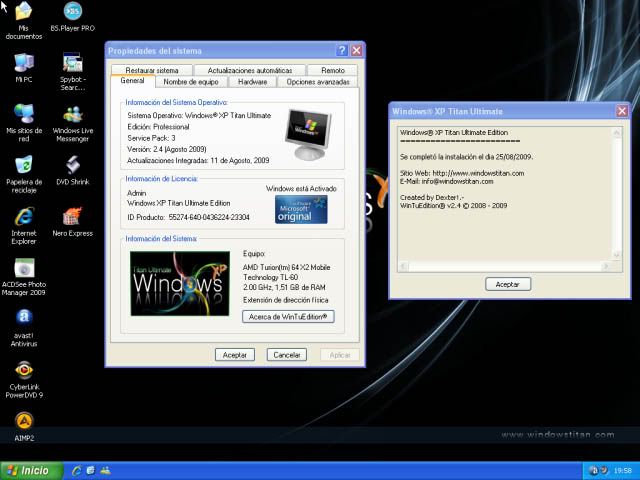Switch to the Nombre de equipo tab
640x480 pixels.
point(191,82)
